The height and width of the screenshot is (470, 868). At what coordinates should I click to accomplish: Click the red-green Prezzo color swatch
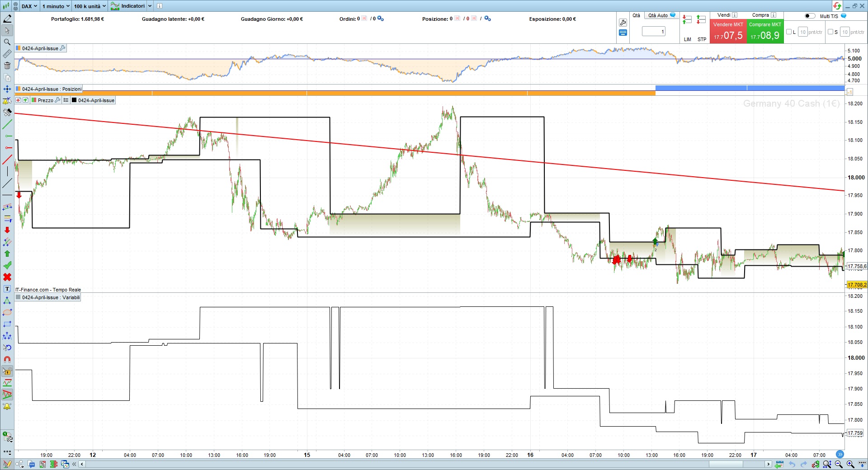tap(34, 100)
